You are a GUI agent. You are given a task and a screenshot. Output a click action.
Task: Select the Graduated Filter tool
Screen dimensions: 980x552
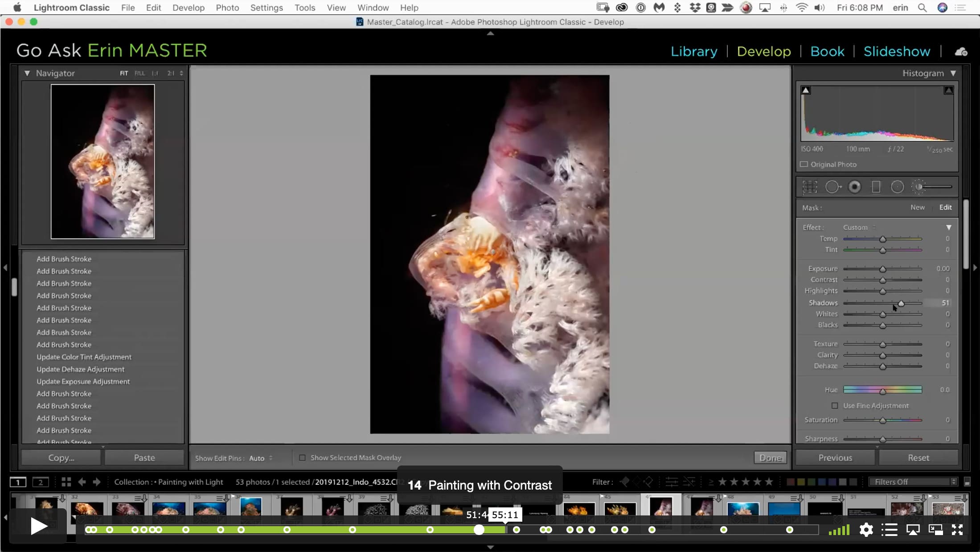tap(876, 187)
